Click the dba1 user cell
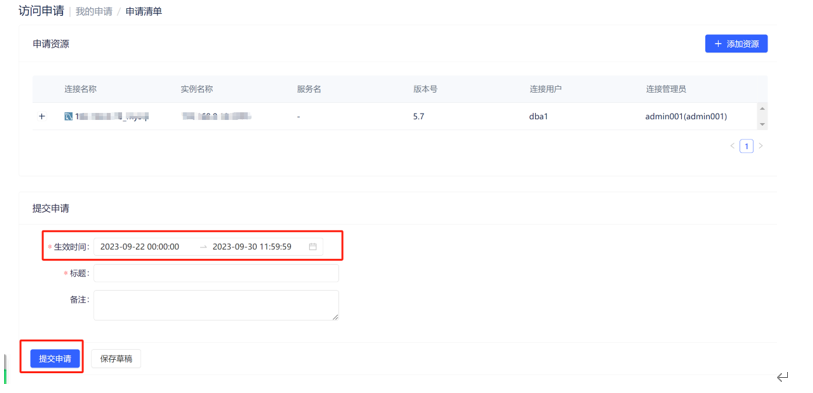 pos(539,117)
